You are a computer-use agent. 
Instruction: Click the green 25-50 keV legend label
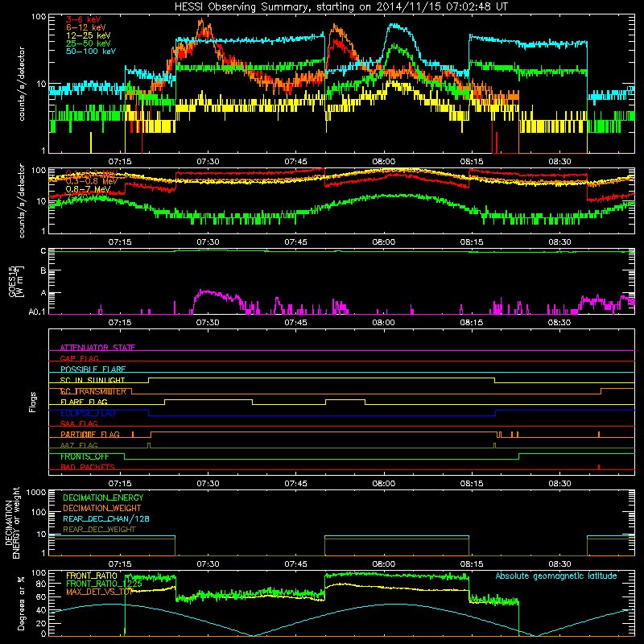88,43
